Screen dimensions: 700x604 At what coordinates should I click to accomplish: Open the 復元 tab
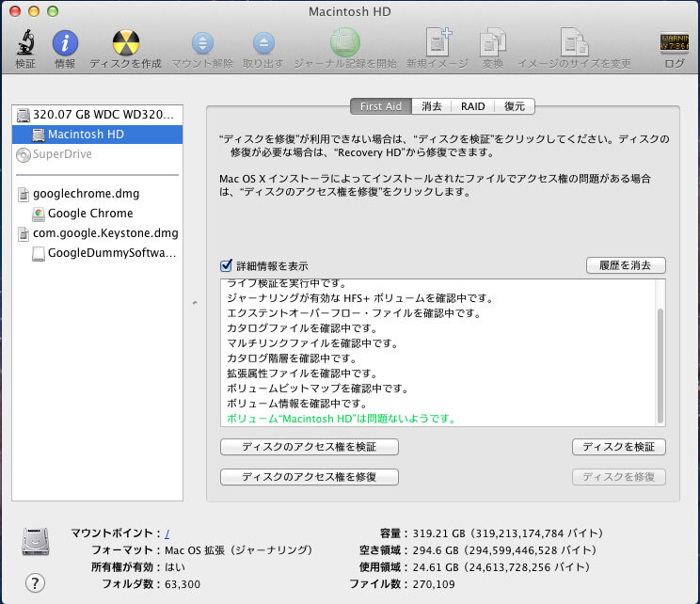515,106
